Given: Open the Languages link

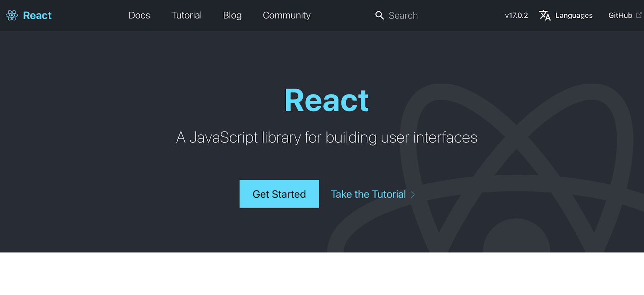Looking at the screenshot, I should 574,15.
